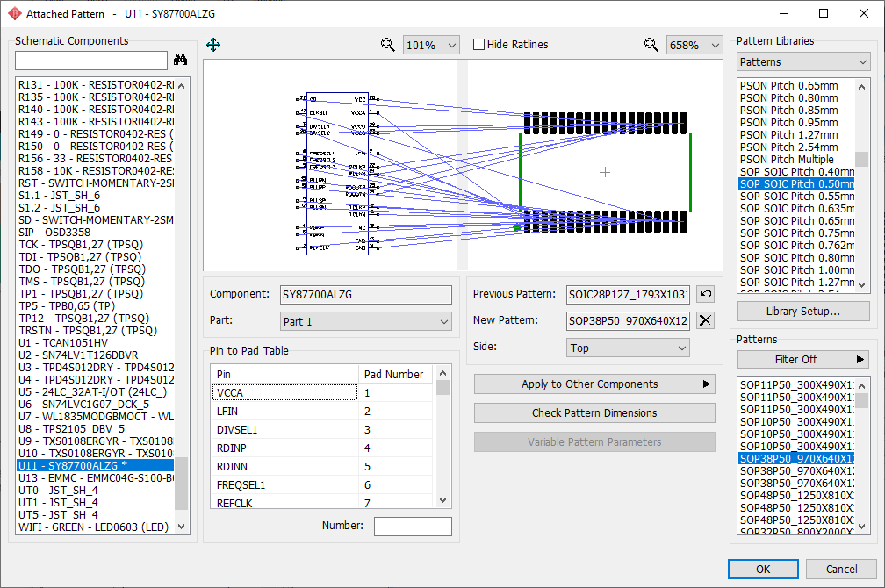Select SOP SOIC Pitch 0.50mm library

click(x=796, y=184)
